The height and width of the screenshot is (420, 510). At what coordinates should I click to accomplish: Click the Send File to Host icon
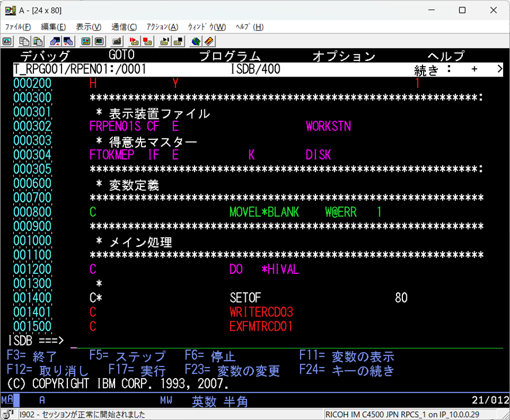pyautogui.click(x=55, y=41)
